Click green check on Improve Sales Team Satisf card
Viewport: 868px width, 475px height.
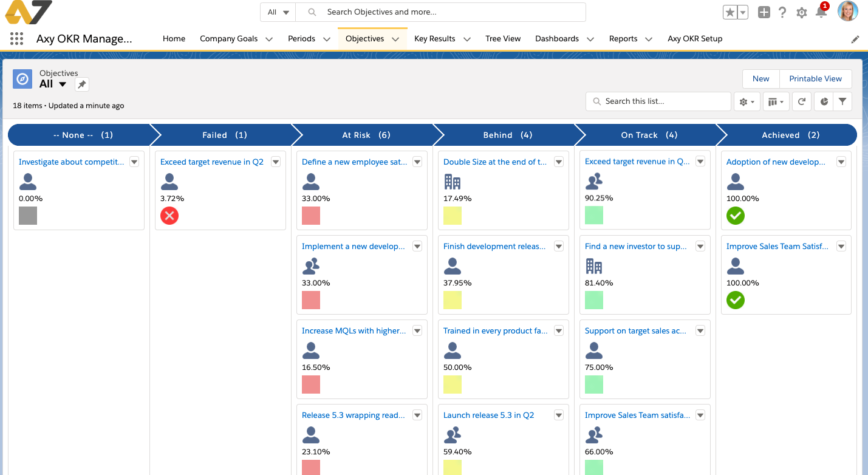[x=736, y=300]
